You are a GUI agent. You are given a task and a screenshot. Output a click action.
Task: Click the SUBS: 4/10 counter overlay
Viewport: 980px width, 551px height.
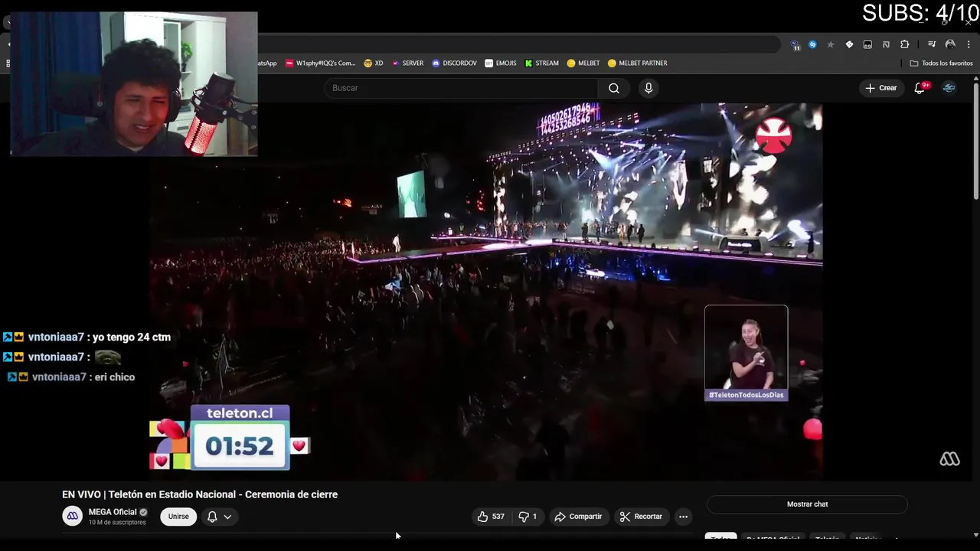click(920, 13)
